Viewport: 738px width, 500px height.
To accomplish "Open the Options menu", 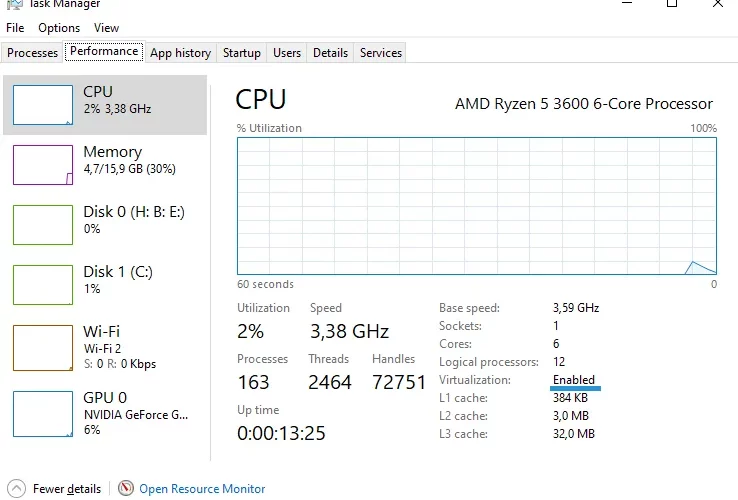I will coord(59,28).
